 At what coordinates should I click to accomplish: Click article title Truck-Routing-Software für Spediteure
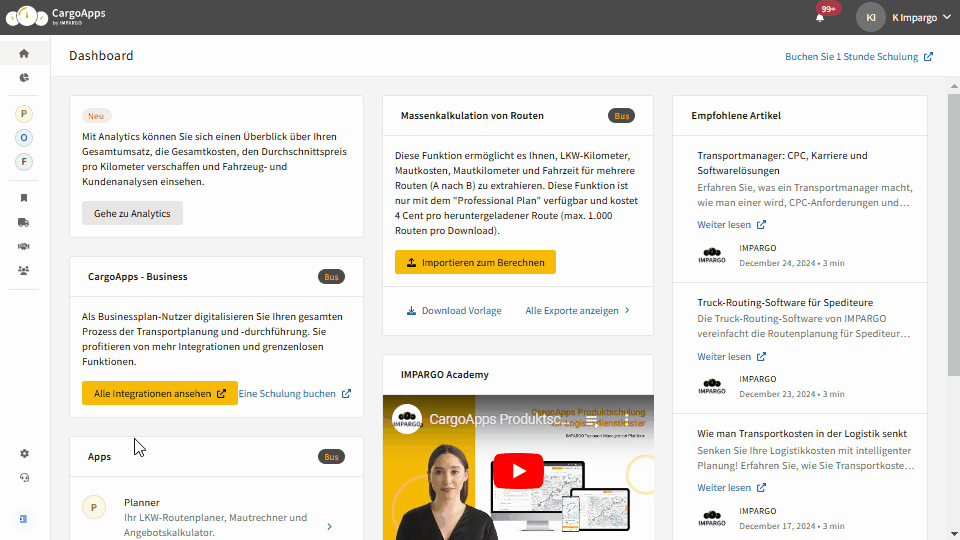coord(785,302)
